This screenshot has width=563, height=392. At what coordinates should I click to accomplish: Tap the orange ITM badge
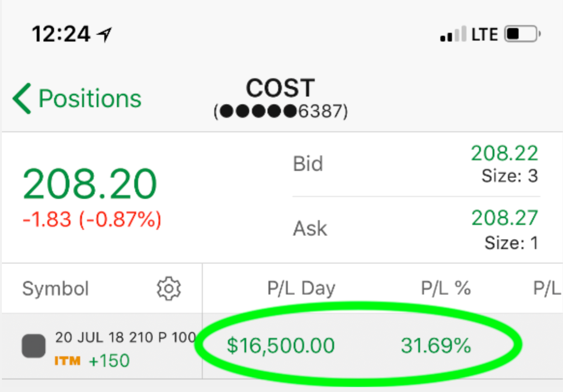[68, 361]
